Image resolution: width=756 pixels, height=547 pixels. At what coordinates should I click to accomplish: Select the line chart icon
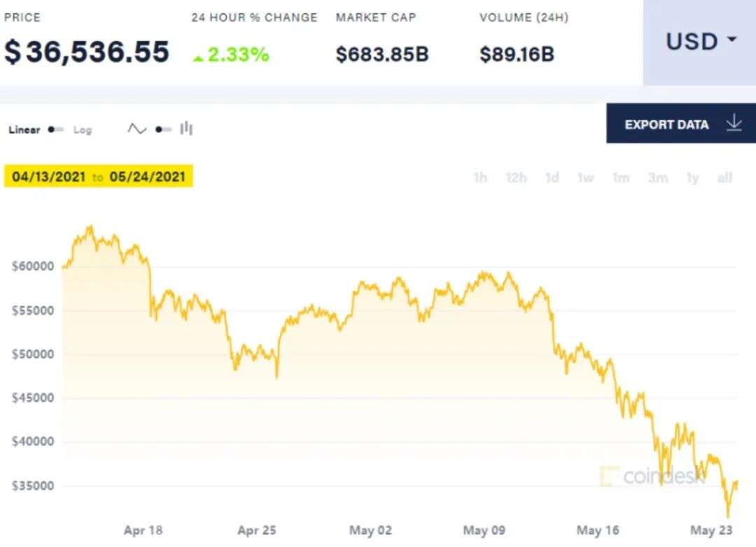(137, 129)
